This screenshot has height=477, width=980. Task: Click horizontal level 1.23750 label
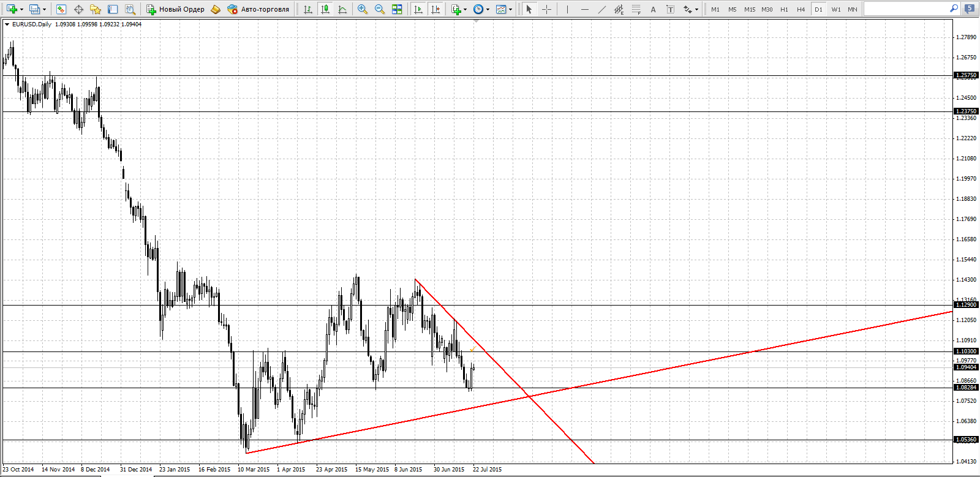[966, 111]
